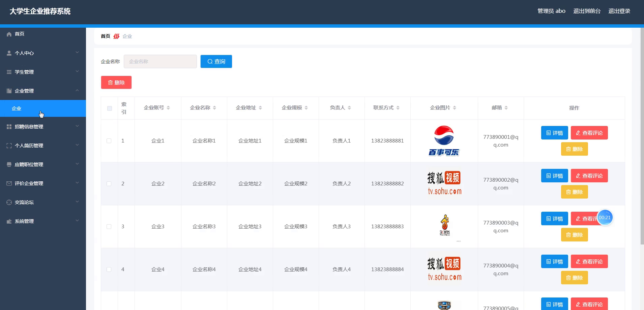Click yellow 删除 for 企业2

pyautogui.click(x=575, y=192)
